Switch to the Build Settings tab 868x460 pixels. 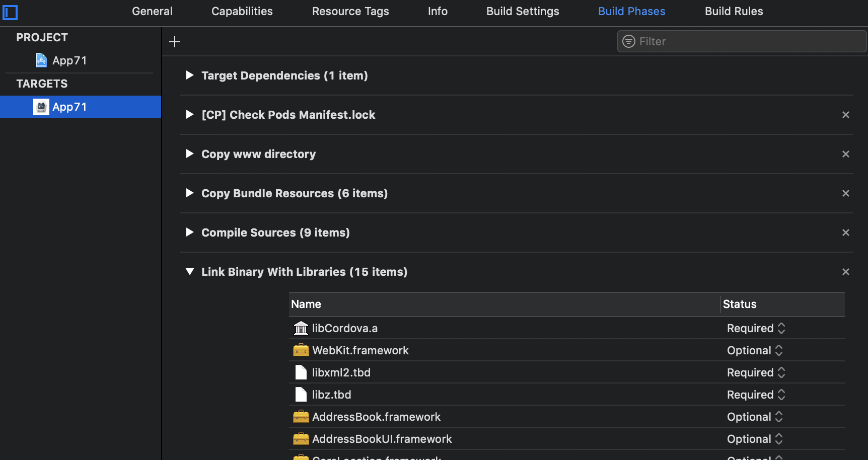pyautogui.click(x=522, y=11)
